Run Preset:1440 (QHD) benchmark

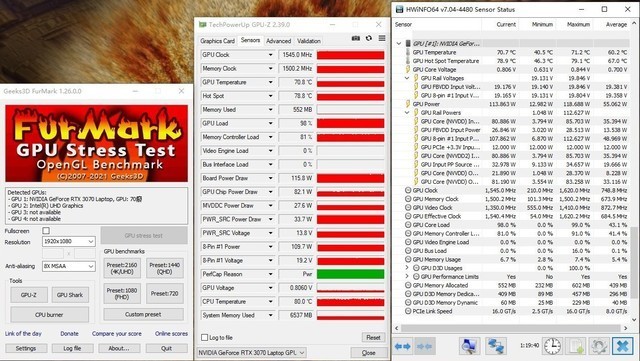pyautogui.click(x=164, y=268)
